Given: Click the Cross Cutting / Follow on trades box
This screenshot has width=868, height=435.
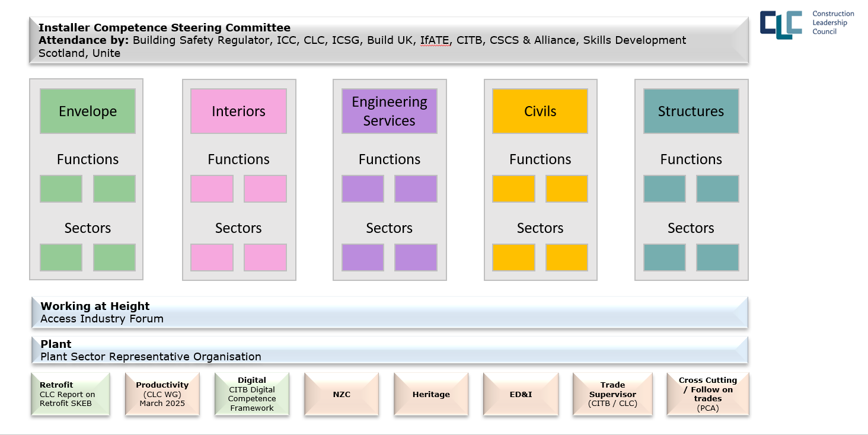Looking at the screenshot, I should [708, 394].
